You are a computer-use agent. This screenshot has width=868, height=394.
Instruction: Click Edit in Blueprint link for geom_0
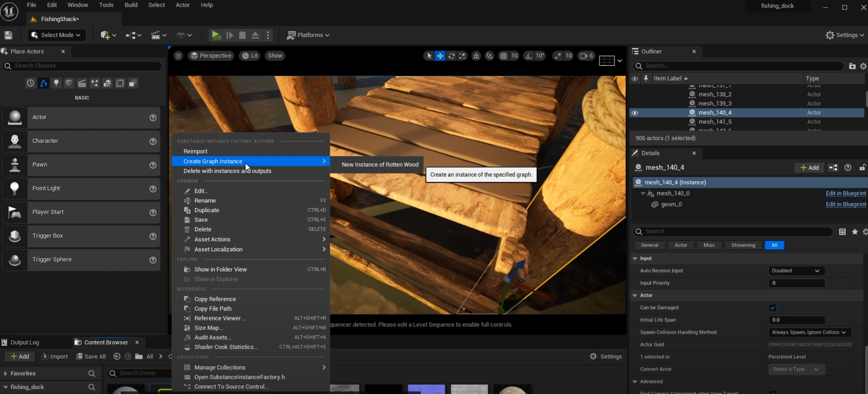coord(845,204)
